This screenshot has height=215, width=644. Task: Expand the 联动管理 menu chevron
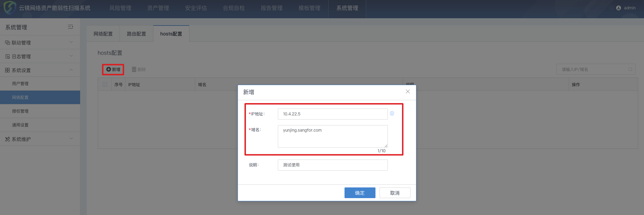coord(71,42)
